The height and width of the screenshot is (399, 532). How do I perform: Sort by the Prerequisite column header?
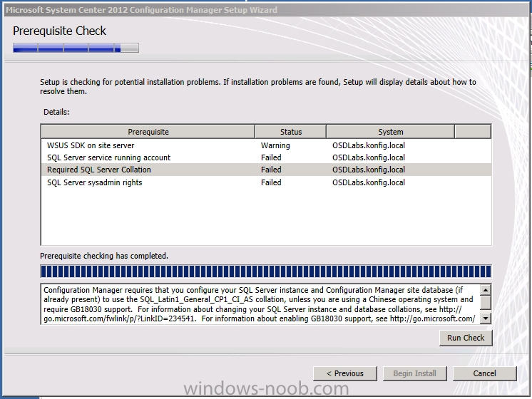click(x=148, y=132)
